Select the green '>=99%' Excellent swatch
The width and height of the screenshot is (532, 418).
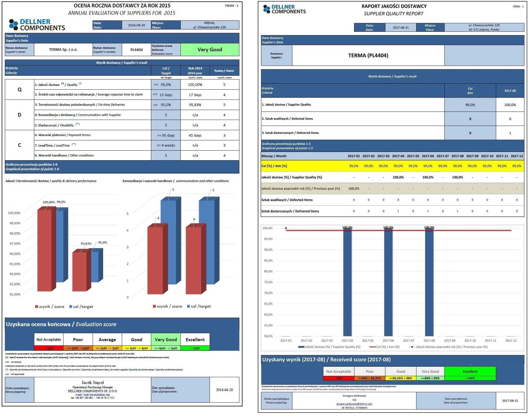(x=470, y=378)
